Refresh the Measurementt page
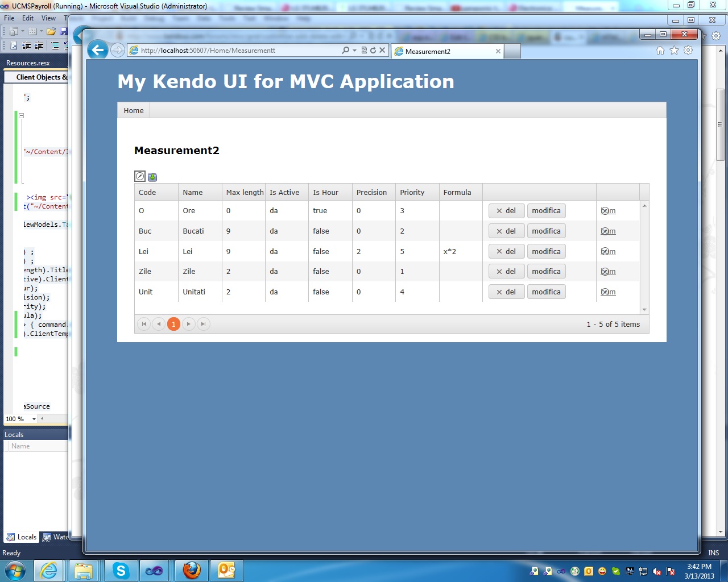Viewport: 728px width, 582px height. (x=373, y=51)
